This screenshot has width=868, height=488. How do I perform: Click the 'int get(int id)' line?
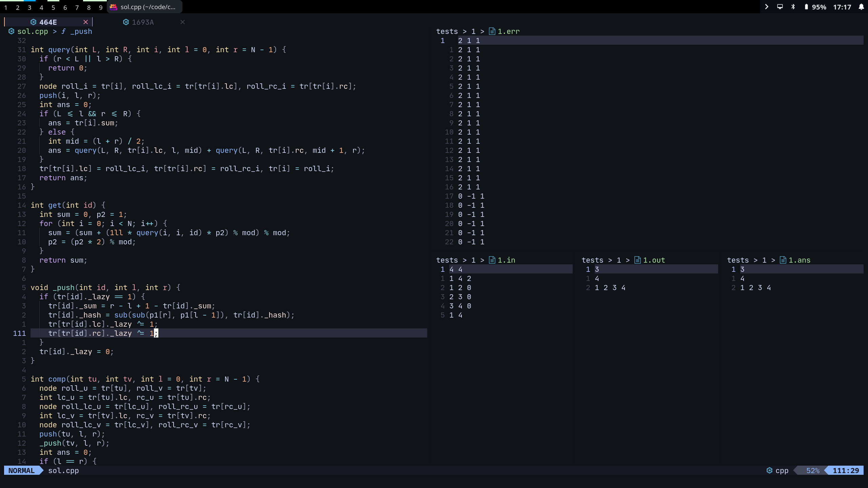(x=68, y=205)
